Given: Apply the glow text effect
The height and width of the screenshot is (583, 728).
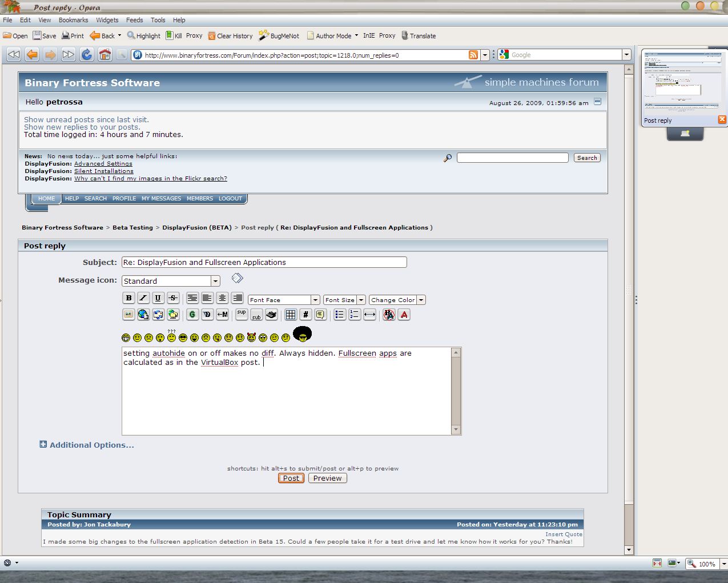Looking at the screenshot, I should coord(192,314).
